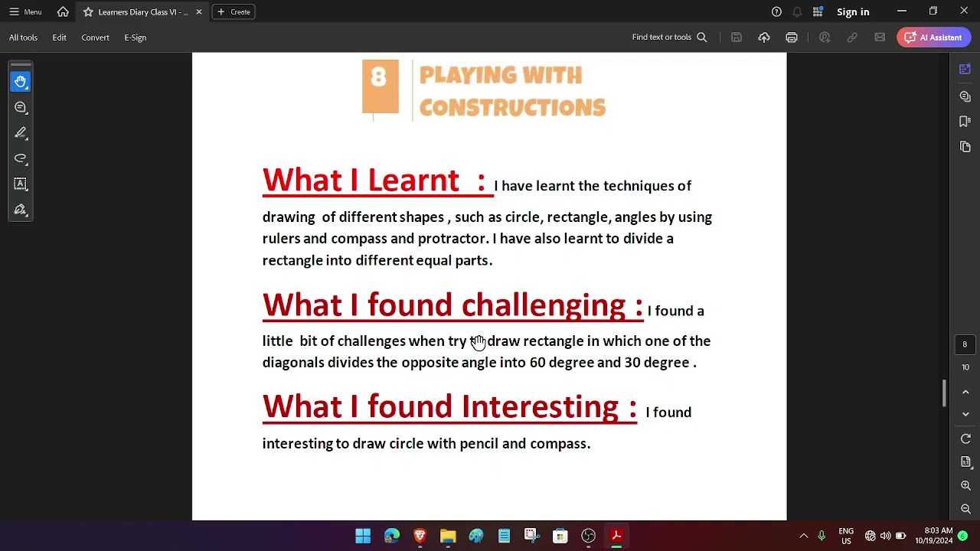Click the AI Assistant button

pyautogui.click(x=934, y=37)
